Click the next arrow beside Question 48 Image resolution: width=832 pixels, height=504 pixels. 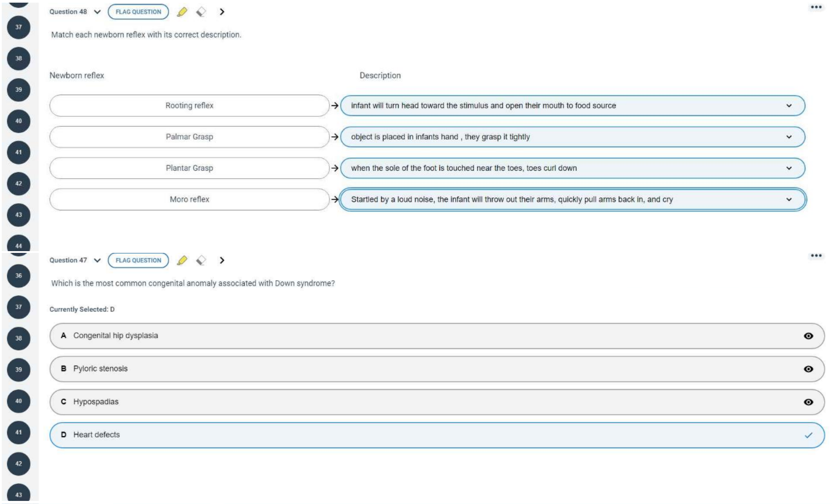click(222, 12)
